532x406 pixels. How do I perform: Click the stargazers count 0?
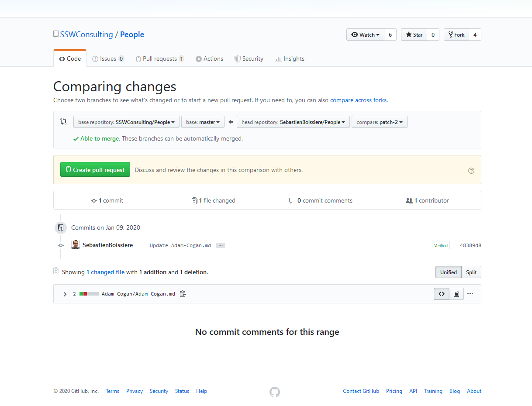[433, 34]
